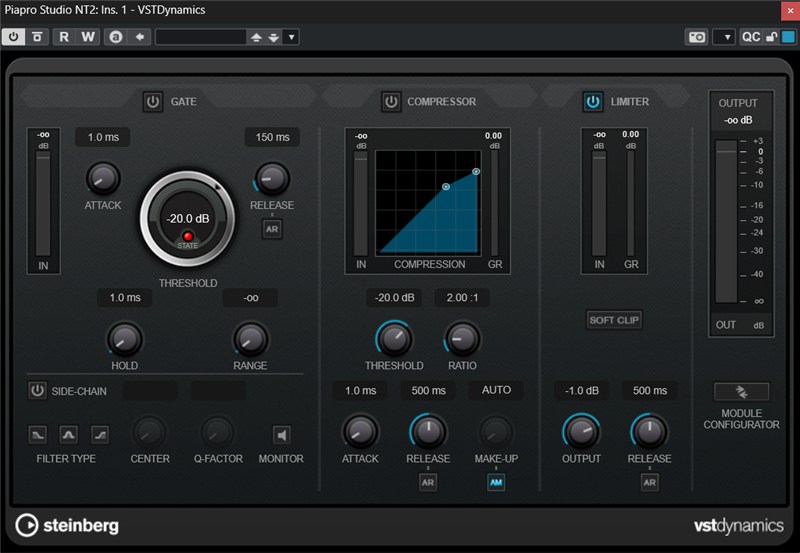Click the compressor ATTACK knob

(360, 432)
